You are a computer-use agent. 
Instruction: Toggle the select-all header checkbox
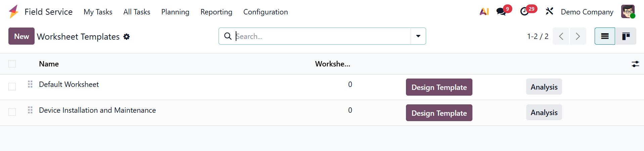coord(12,64)
